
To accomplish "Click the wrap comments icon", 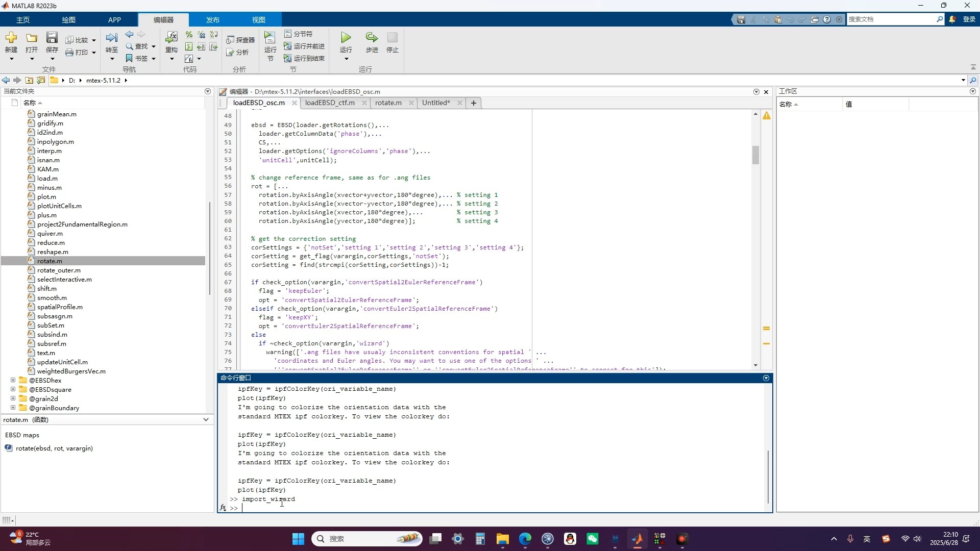I will [x=213, y=35].
